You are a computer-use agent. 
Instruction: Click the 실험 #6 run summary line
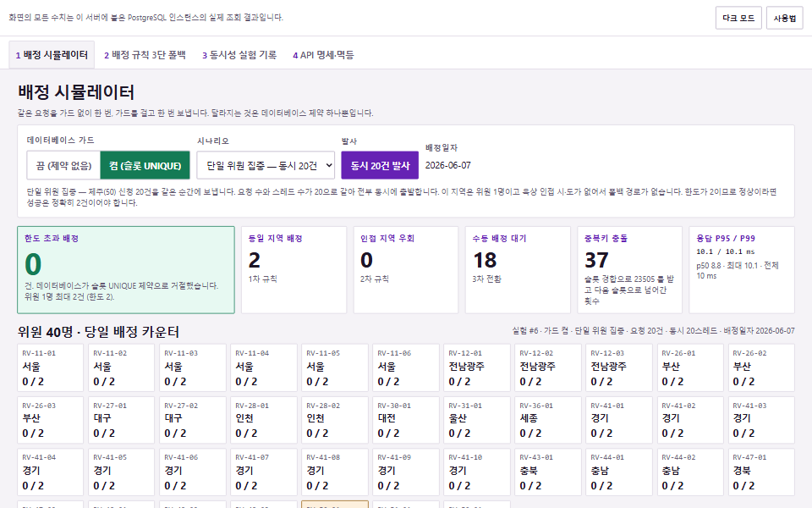coord(653,331)
